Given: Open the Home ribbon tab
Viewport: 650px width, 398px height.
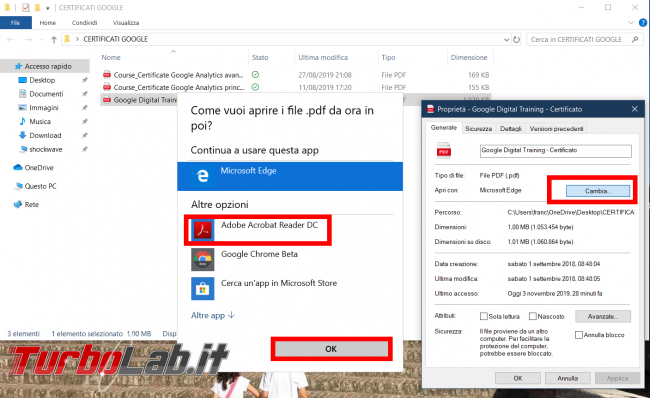Looking at the screenshot, I should pyautogui.click(x=48, y=23).
